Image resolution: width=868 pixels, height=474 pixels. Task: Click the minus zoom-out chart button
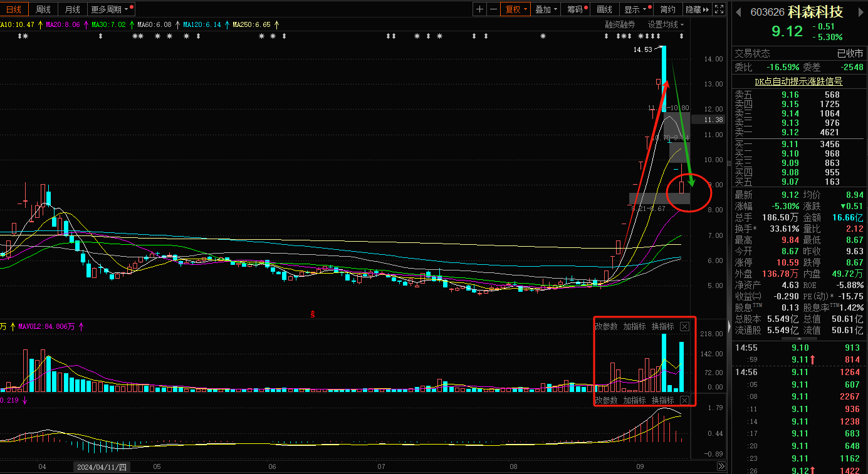pyautogui.click(x=493, y=9)
